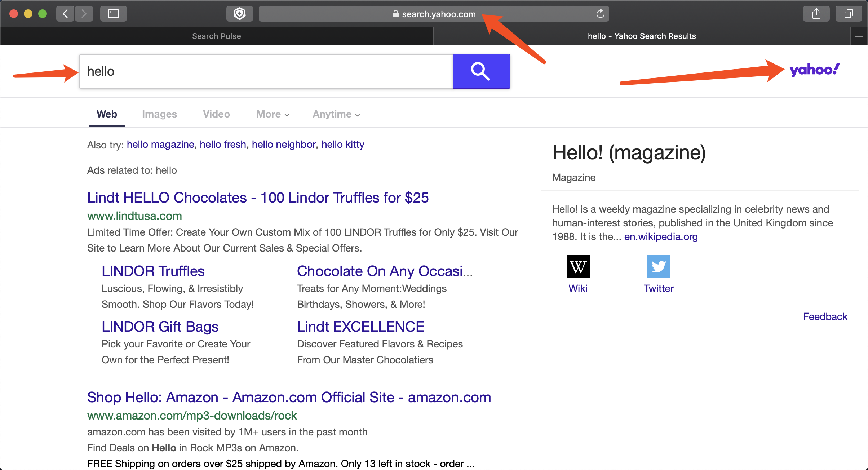Try the hello neighbor suggestion
The width and height of the screenshot is (868, 470).
point(284,145)
